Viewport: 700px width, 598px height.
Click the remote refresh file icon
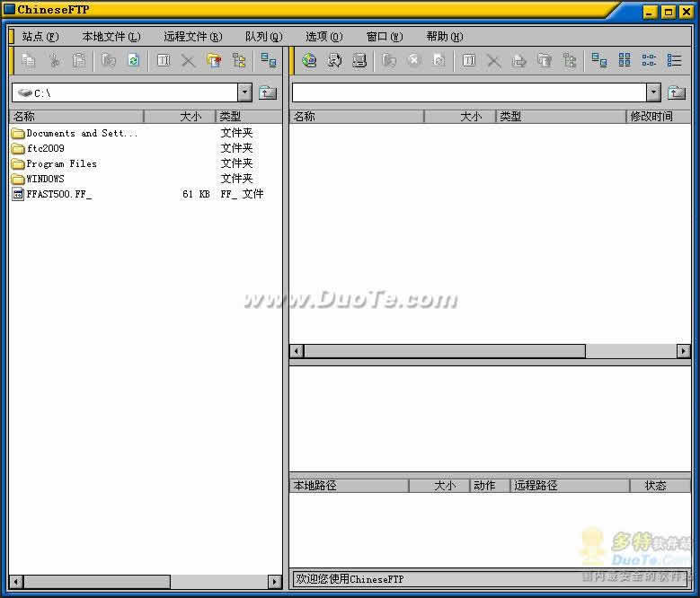(x=439, y=60)
